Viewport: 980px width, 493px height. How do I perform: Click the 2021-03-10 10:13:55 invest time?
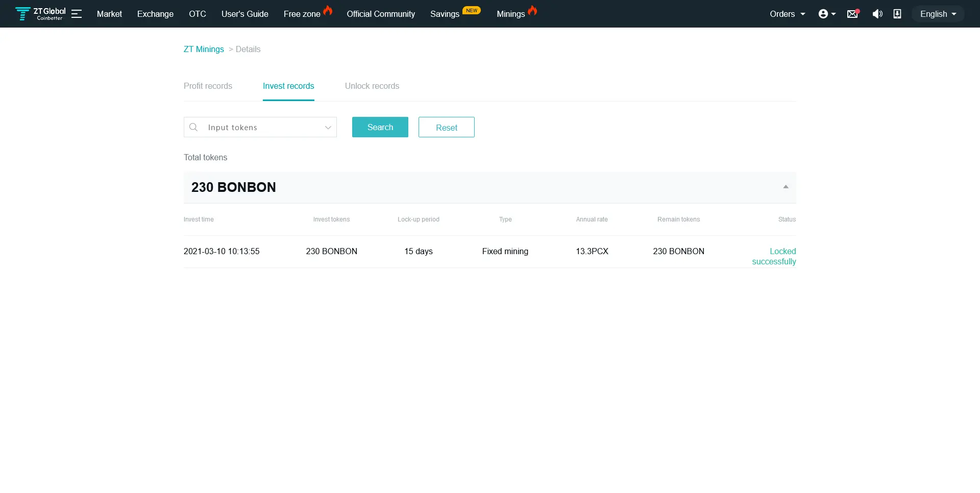[x=222, y=251]
